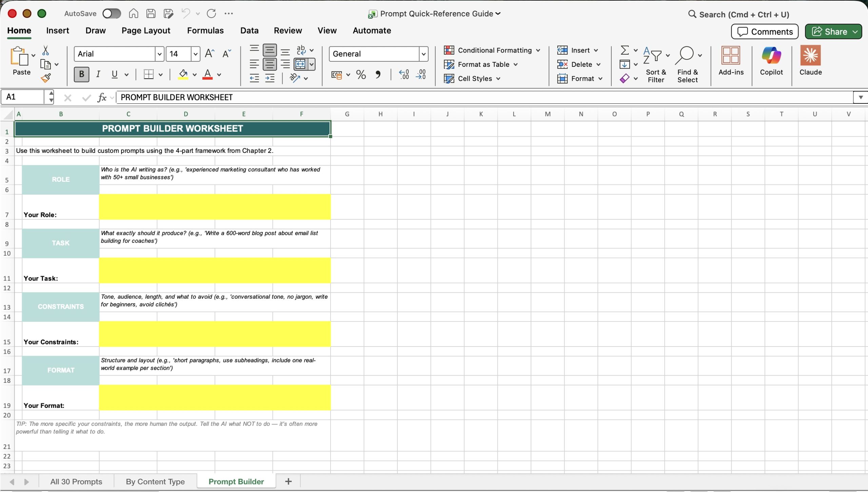The image size is (868, 492).
Task: Click the Name Box showing A1
Action: 23,97
